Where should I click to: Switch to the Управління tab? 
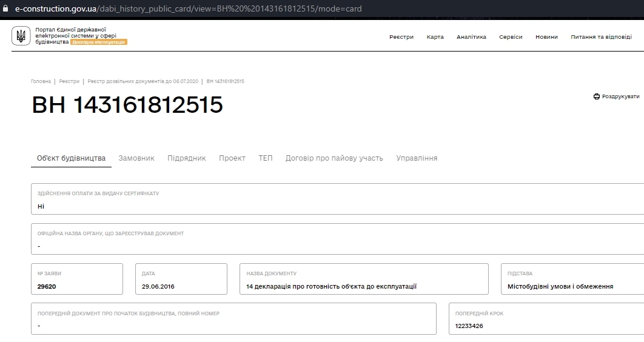[417, 158]
